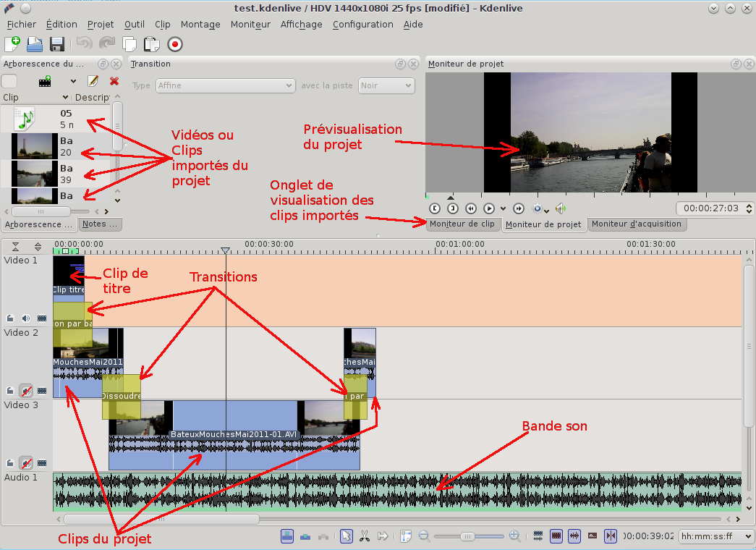756x550 pixels.
Task: Click the zoom-in magnifier for the timeline
Action: [x=514, y=536]
